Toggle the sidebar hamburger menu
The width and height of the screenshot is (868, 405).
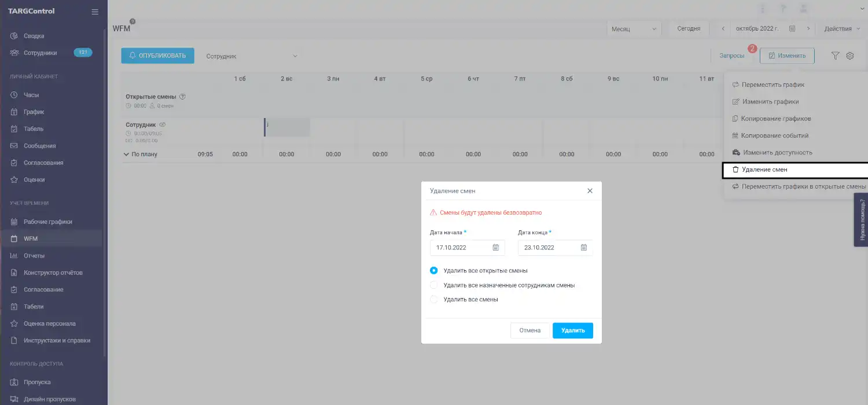pos(95,12)
